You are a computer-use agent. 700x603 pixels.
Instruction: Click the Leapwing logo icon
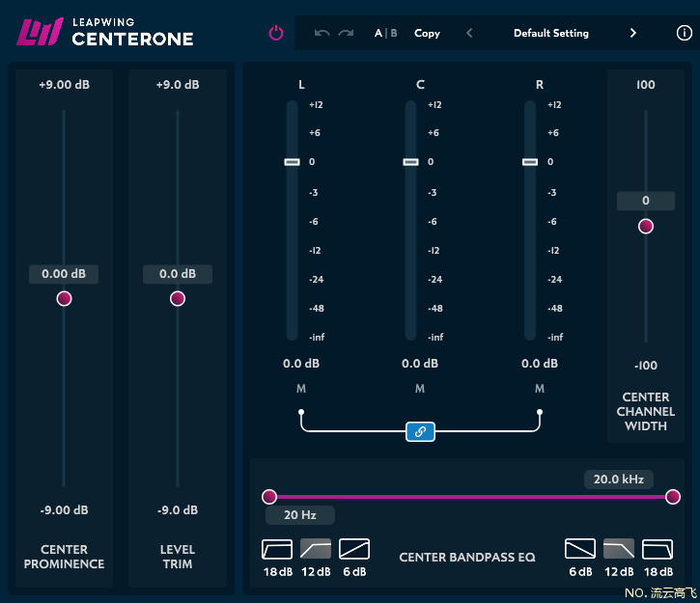click(41, 32)
